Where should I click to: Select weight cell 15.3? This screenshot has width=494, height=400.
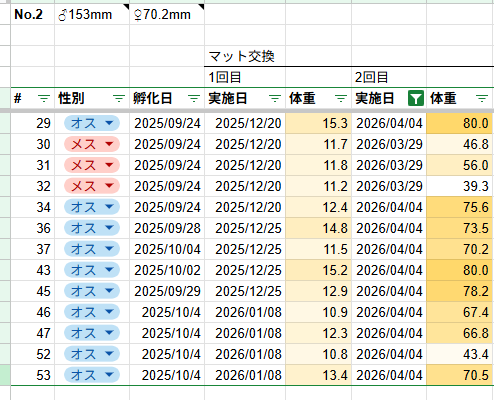[318, 123]
